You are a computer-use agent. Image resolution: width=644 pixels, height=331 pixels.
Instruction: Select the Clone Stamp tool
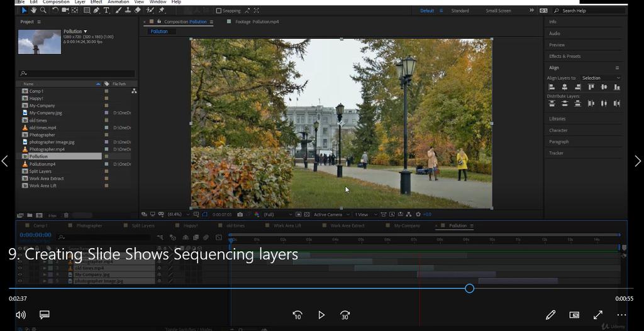pyautogui.click(x=128, y=10)
